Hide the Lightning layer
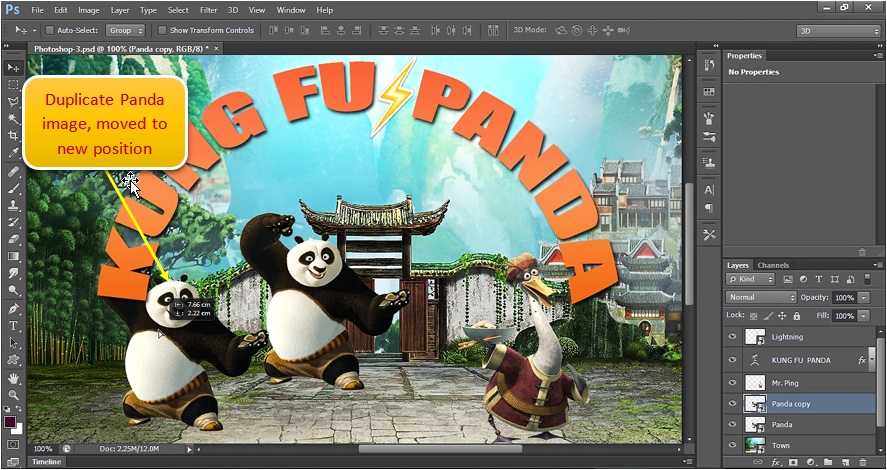Screen dimensions: 887x470 tap(733, 337)
